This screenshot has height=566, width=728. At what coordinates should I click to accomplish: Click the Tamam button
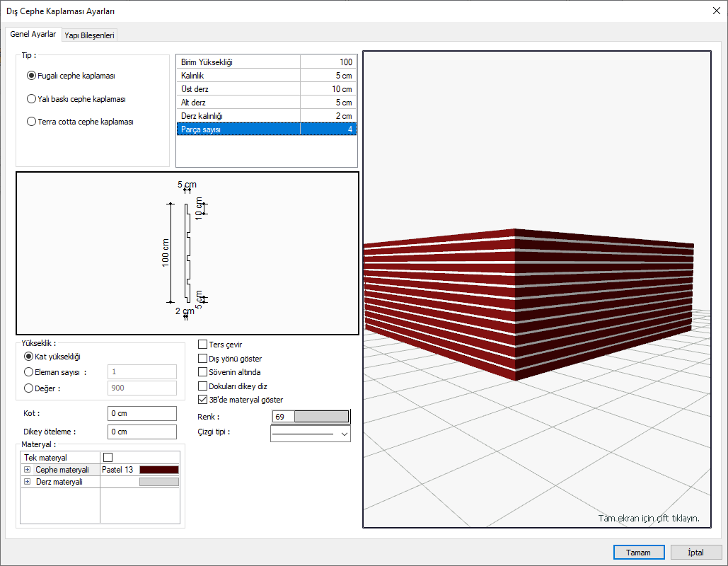[638, 552]
